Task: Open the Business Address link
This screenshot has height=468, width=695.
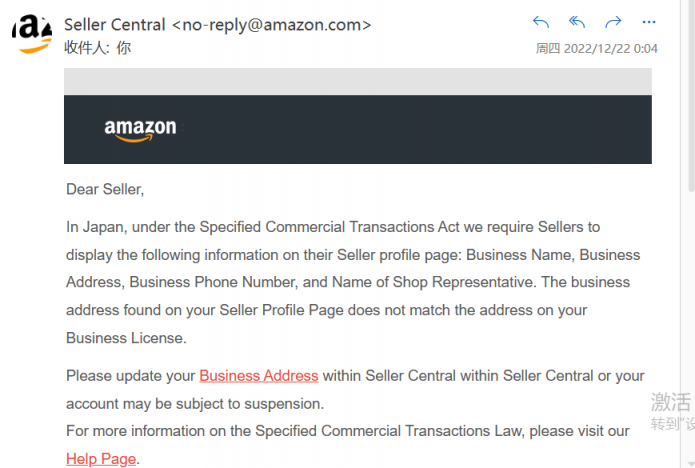Action: click(x=259, y=376)
